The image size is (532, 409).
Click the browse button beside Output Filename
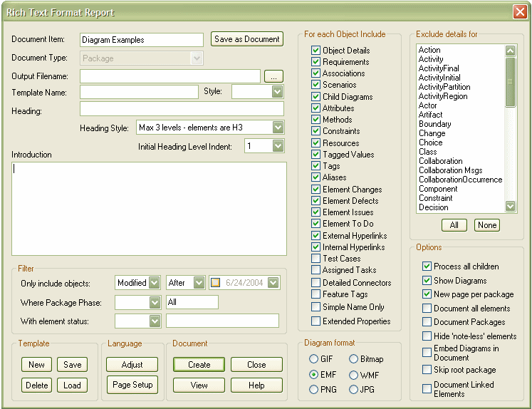pyautogui.click(x=274, y=76)
